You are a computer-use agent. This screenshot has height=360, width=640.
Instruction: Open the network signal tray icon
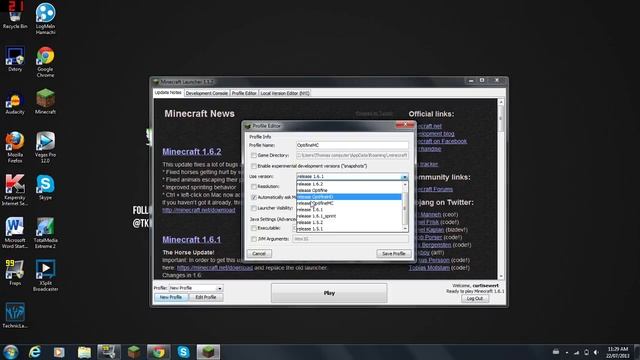tap(576, 352)
